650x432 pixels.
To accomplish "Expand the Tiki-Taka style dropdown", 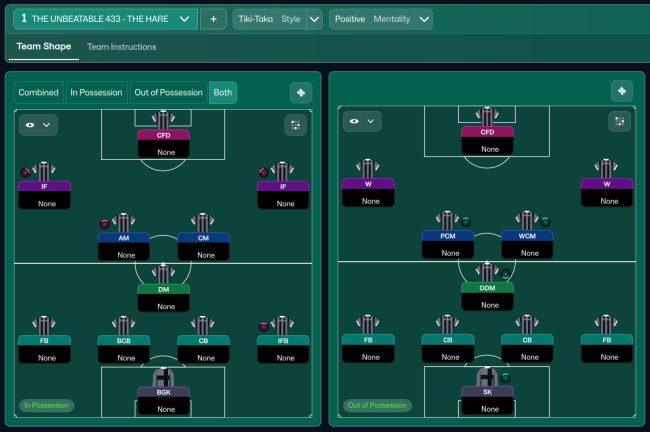I will [314, 19].
